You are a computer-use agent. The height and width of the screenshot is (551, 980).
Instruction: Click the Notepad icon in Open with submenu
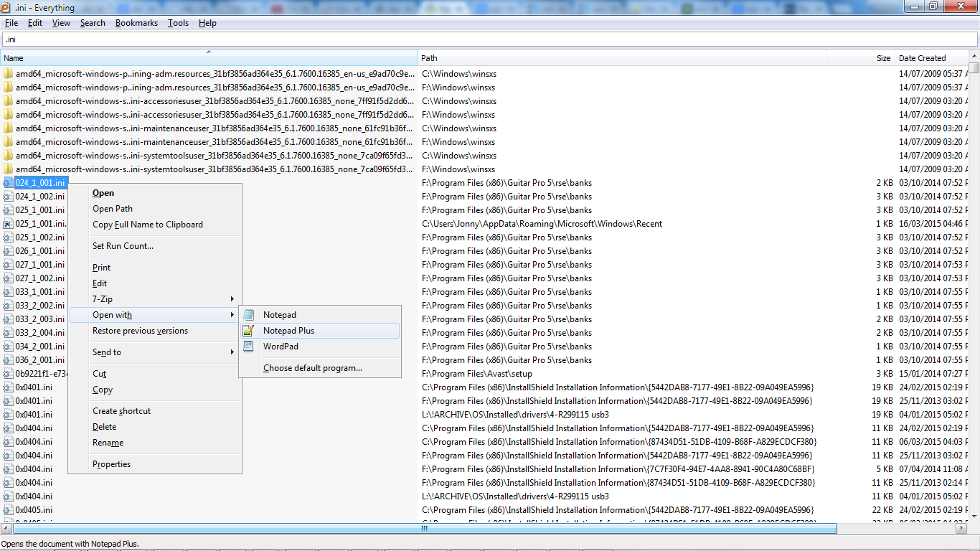[x=249, y=315]
